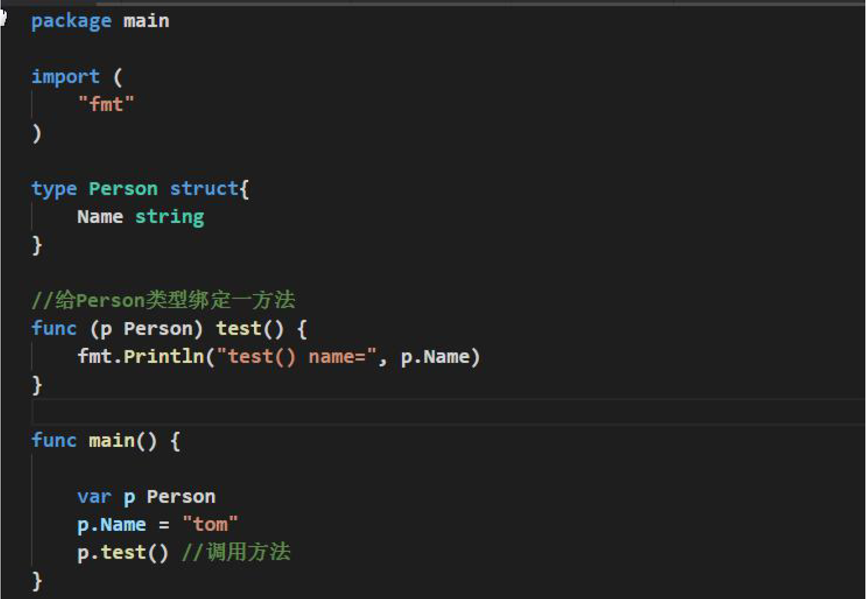
Task: Click the closing parenthesis of the import block
Action: click(36, 133)
